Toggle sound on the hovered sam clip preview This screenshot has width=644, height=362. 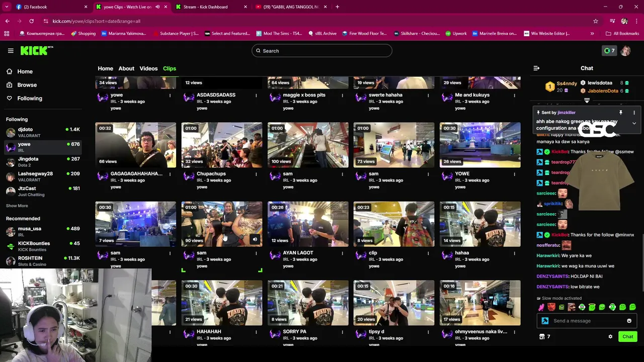255,240
